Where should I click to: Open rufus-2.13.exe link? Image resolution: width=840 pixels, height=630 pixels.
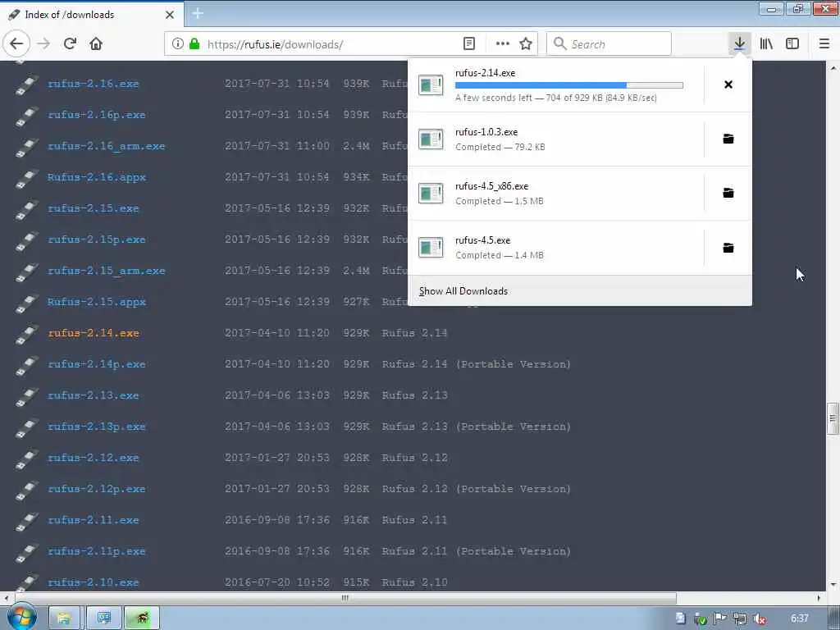[x=94, y=395]
